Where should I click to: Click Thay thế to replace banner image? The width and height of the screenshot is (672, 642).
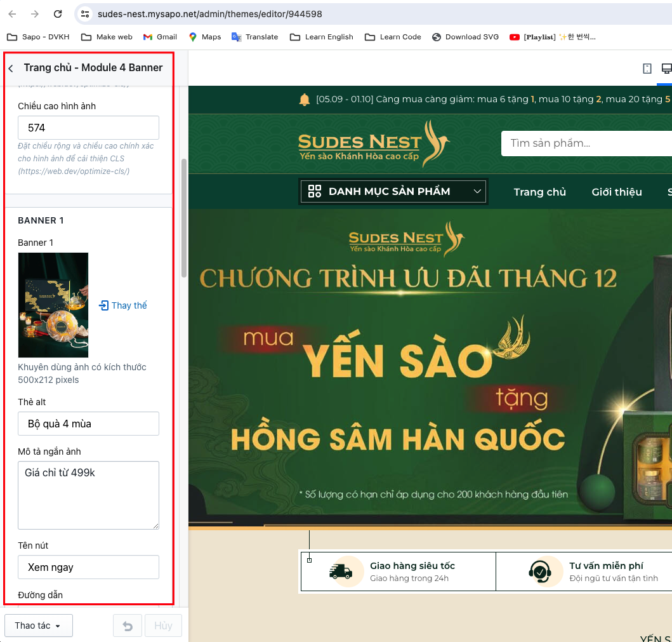click(123, 305)
